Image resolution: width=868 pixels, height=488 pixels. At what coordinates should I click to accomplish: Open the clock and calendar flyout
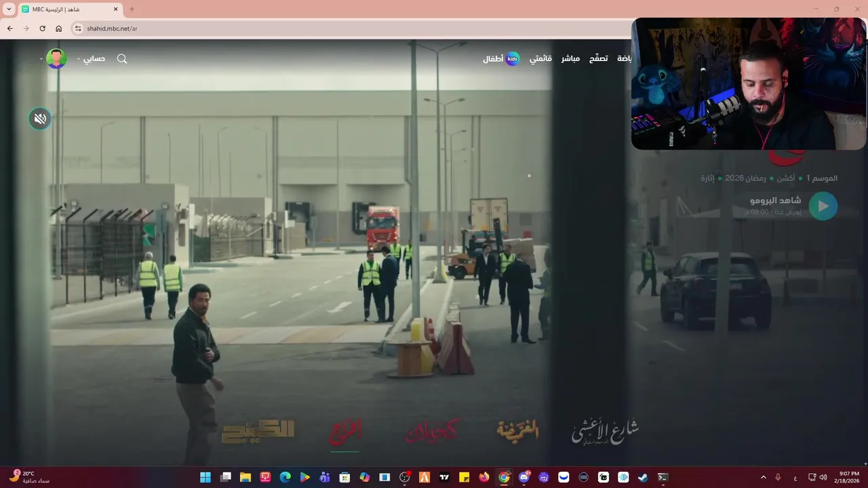point(848,477)
